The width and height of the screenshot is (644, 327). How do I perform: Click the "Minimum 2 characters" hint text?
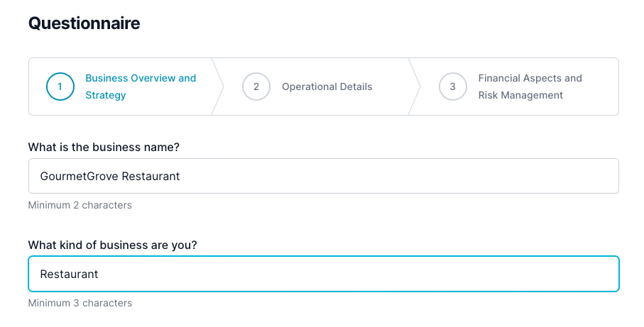pyautogui.click(x=80, y=205)
